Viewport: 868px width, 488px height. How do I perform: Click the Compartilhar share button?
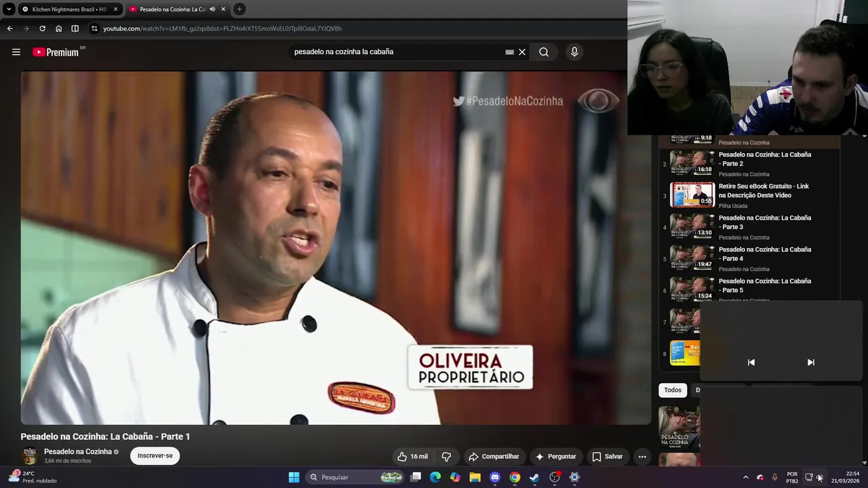click(494, 457)
